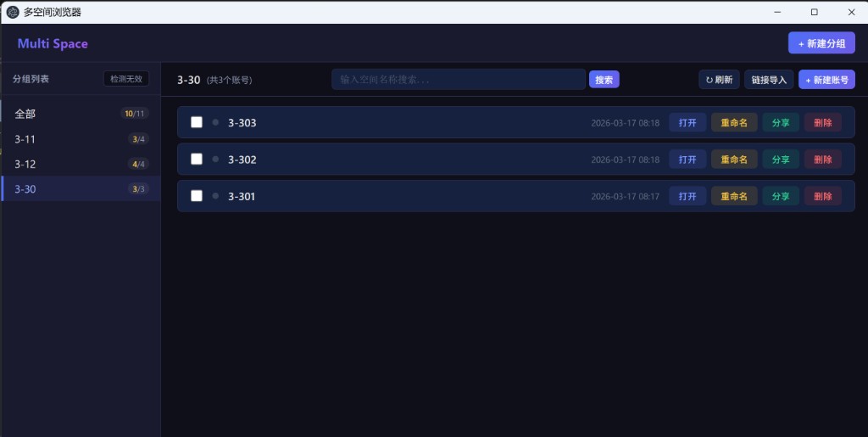
Task: Click the timestamp 2026-03-17 08:17
Action: tap(625, 197)
